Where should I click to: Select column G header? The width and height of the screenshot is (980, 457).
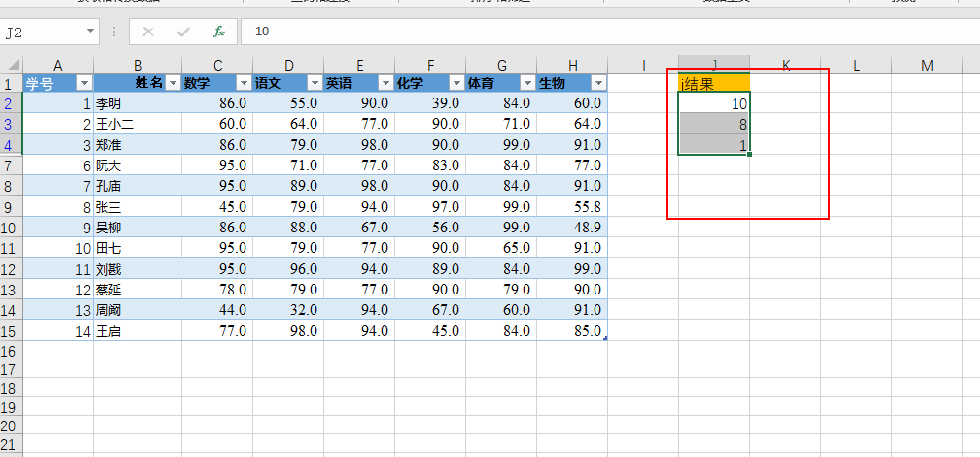pyautogui.click(x=501, y=65)
